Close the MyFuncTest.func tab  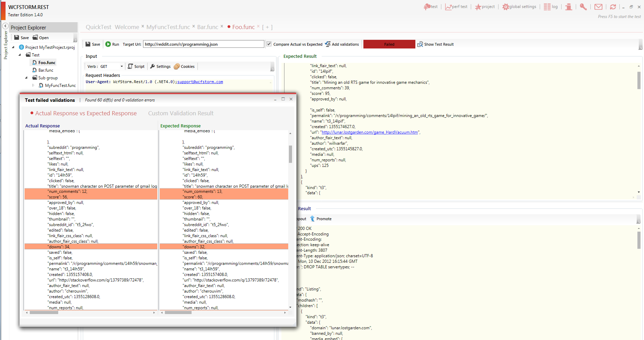(194, 26)
